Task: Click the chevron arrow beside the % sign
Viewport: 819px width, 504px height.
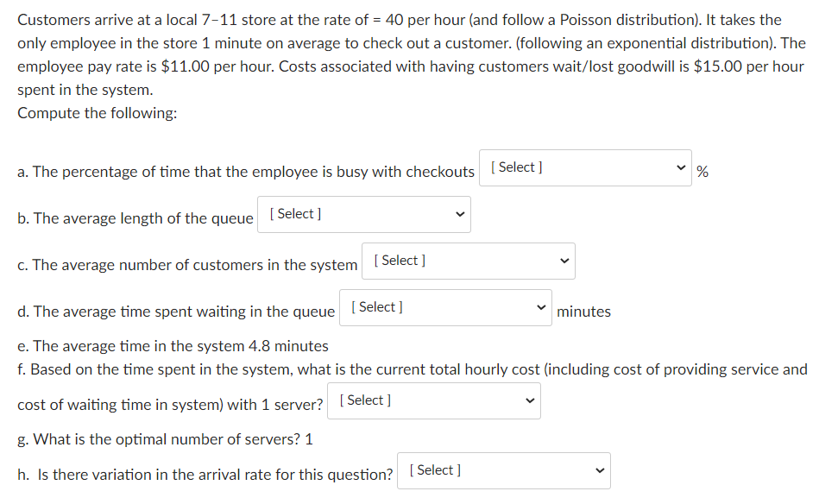Action: click(x=683, y=167)
